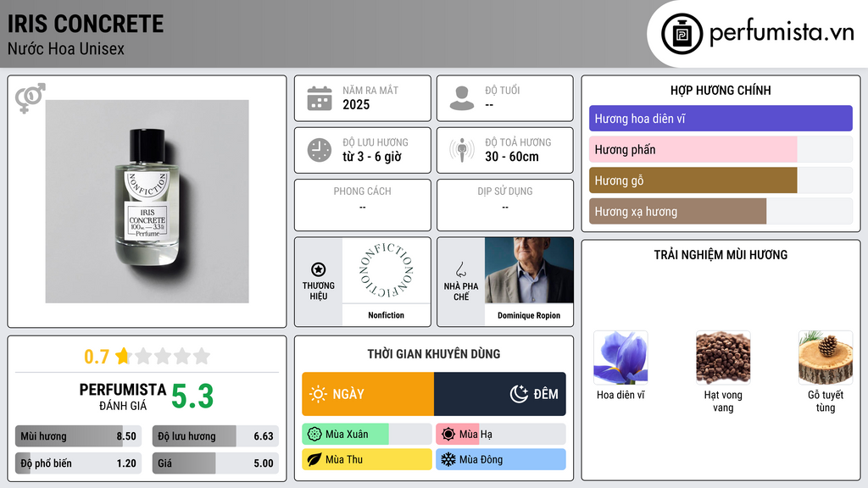Click the Dịp sử dụng card
Viewport: 868px width, 488px height.
pos(505,205)
